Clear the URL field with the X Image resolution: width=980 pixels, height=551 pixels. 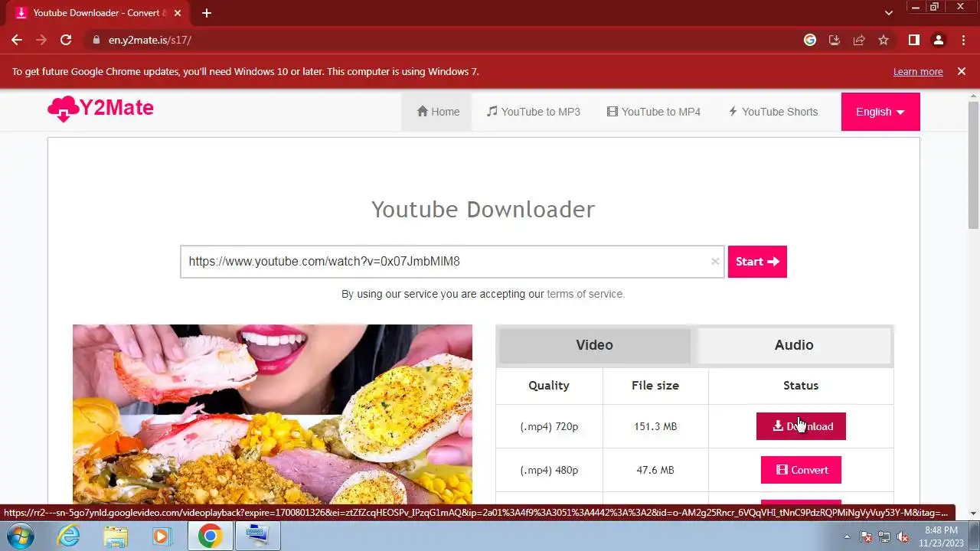pyautogui.click(x=715, y=262)
